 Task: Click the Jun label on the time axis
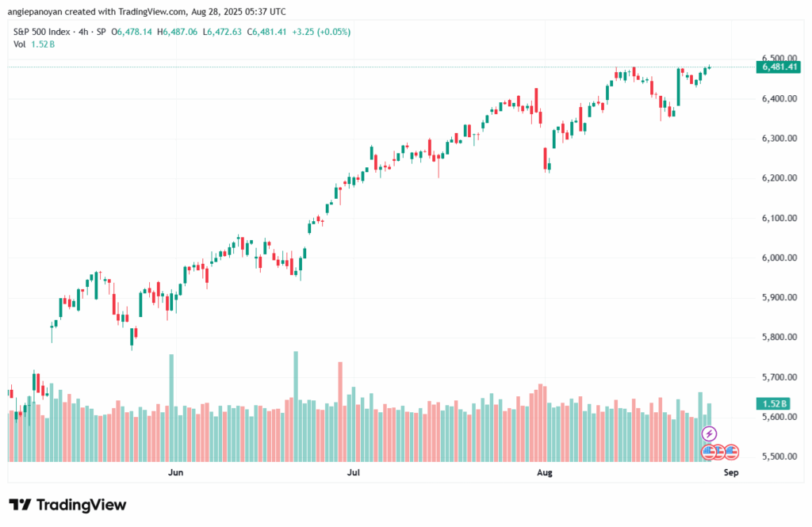point(175,472)
